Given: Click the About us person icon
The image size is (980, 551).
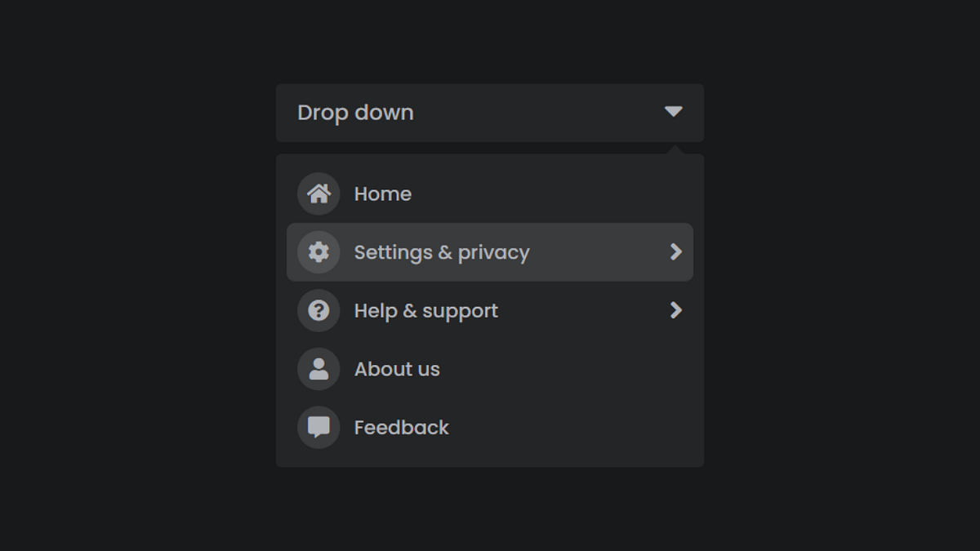Looking at the screenshot, I should point(318,369).
